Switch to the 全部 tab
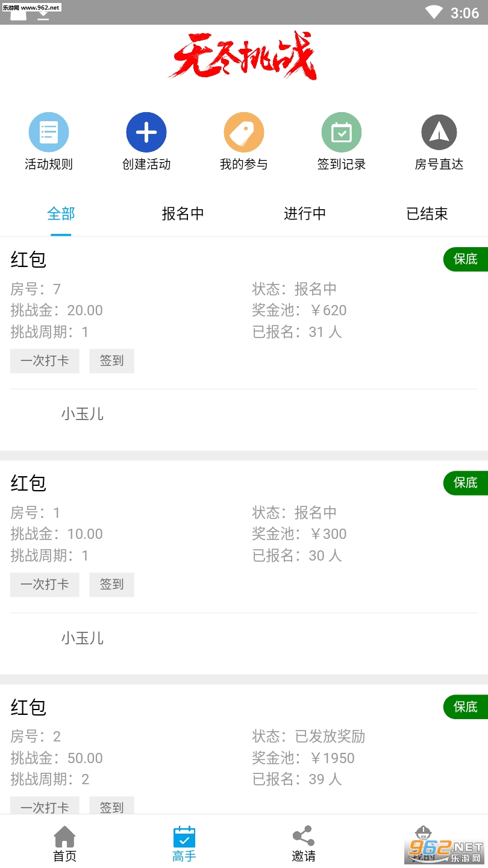This screenshot has height=868, width=488. click(61, 213)
